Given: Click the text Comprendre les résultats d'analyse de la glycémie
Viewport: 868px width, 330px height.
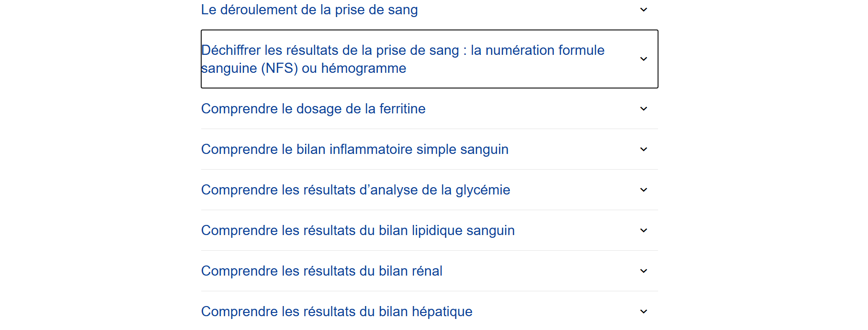Looking at the screenshot, I should pyautogui.click(x=355, y=190).
